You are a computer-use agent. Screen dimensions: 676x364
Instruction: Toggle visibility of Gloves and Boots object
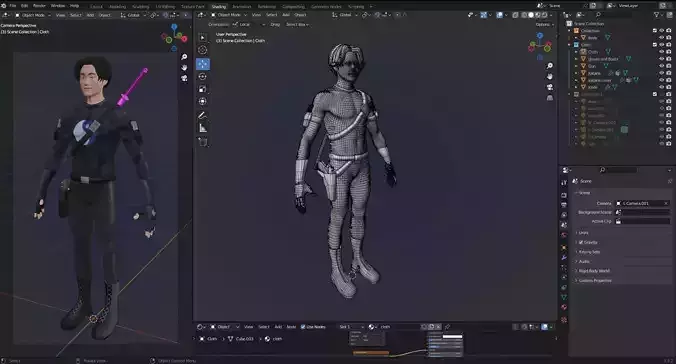point(661,59)
